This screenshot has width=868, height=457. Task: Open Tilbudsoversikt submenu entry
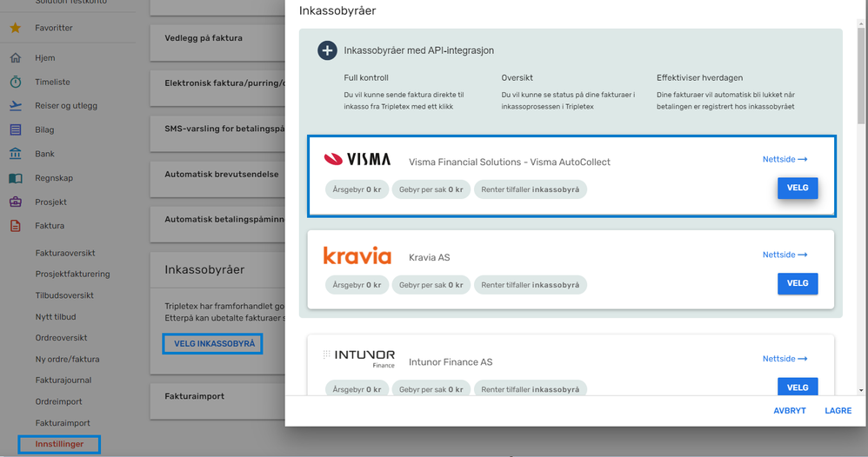click(64, 295)
